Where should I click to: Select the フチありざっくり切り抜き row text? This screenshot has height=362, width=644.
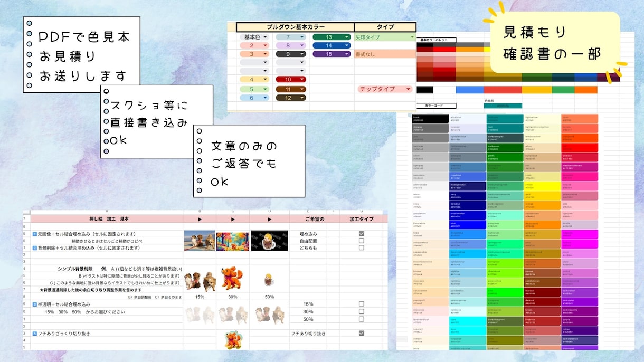61,334
